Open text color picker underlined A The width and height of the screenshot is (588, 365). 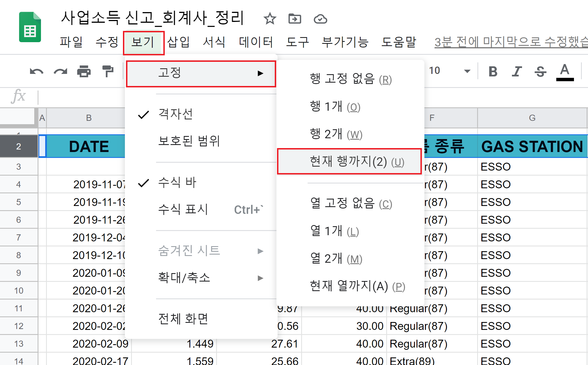[565, 72]
